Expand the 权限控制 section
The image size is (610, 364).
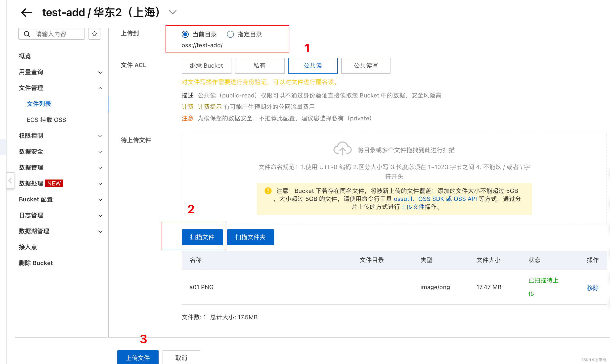coord(61,136)
